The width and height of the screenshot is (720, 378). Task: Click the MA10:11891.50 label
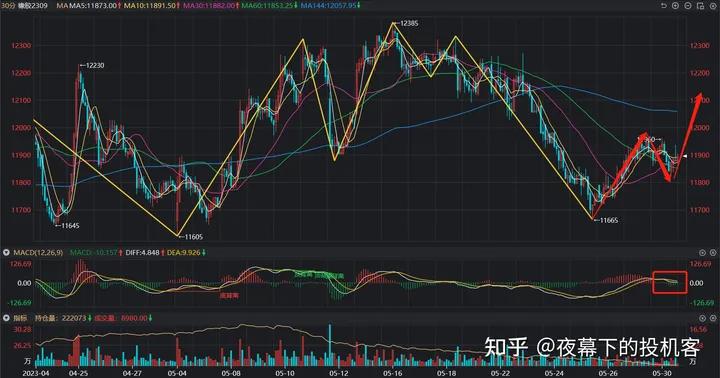[x=150, y=6]
